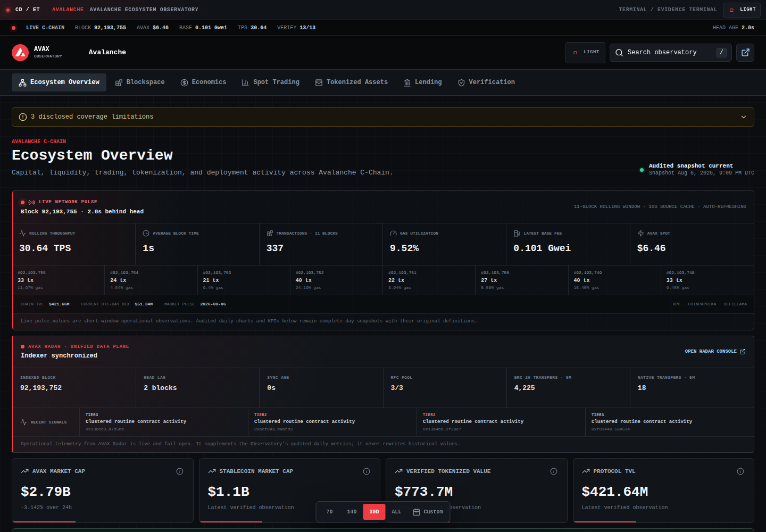Go to the Spot Trading tab
This screenshot has width=766, height=532.
tap(270, 82)
